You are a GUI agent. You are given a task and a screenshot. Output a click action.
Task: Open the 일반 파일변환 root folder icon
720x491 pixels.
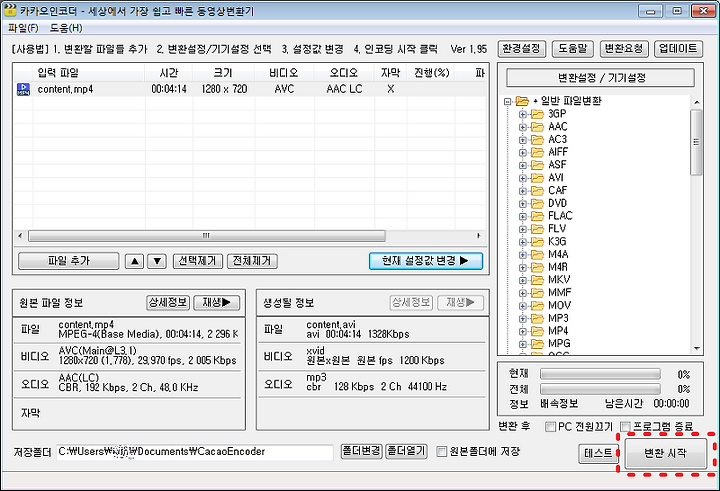522,101
